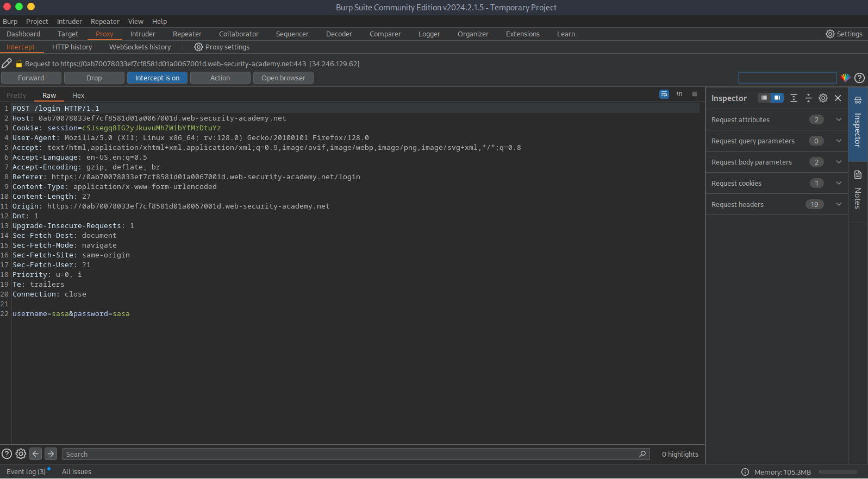Click collapse all sections icon in Inspector
The image size is (868, 479).
pyautogui.click(x=808, y=98)
